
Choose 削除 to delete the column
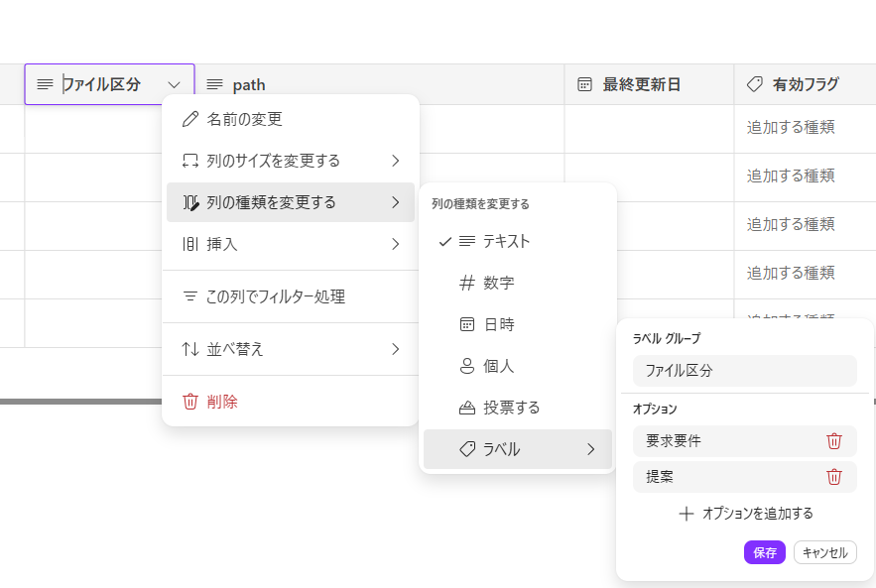coord(291,402)
